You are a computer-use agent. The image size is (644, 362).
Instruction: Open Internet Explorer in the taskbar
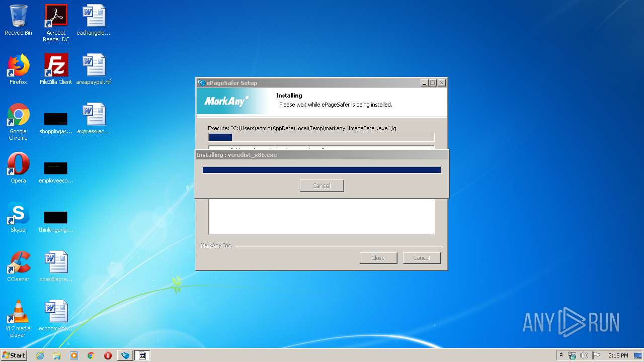40,355
